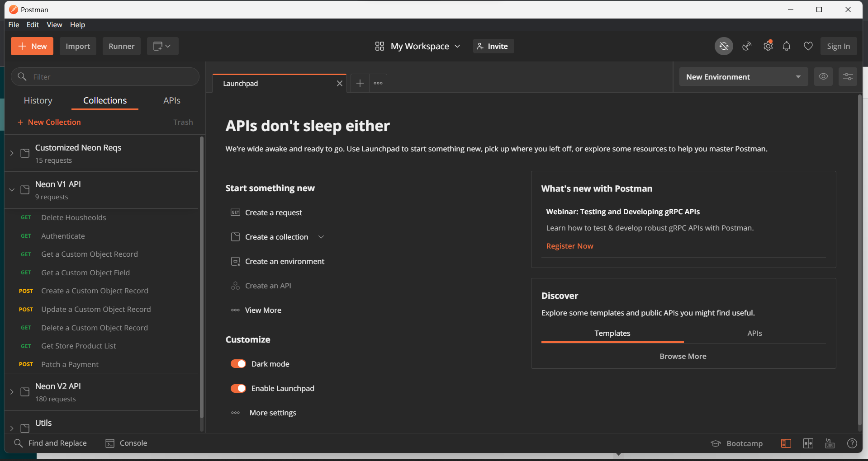Expand the Neon V2 API collection
The height and width of the screenshot is (461, 868).
point(12,392)
